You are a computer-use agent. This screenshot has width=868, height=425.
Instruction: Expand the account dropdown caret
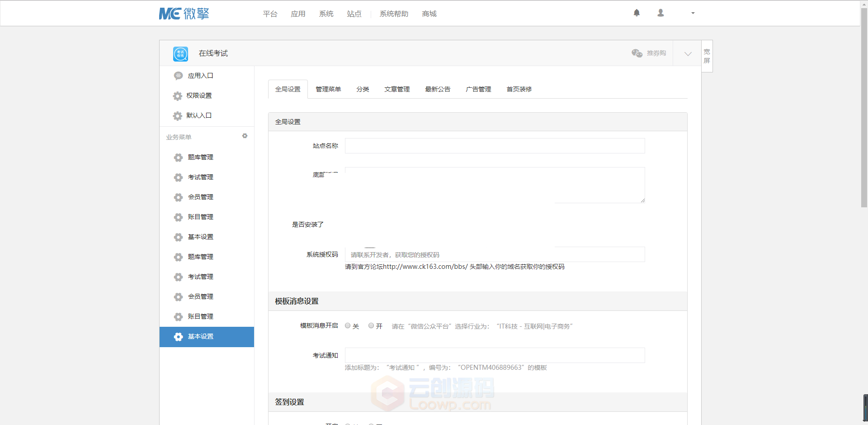click(693, 13)
